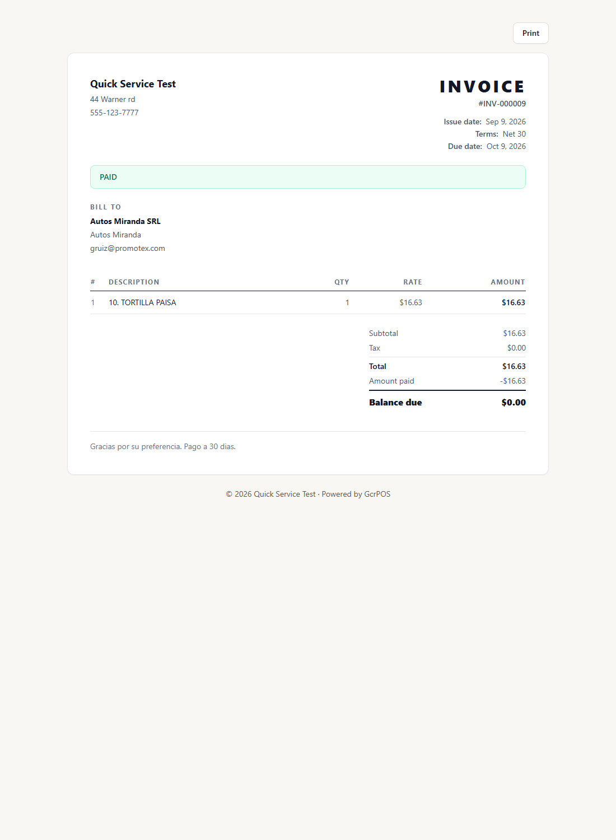Screen dimensions: 616x840
Task: Click the Powered by GcrPOS footer text
Action: click(356, 494)
